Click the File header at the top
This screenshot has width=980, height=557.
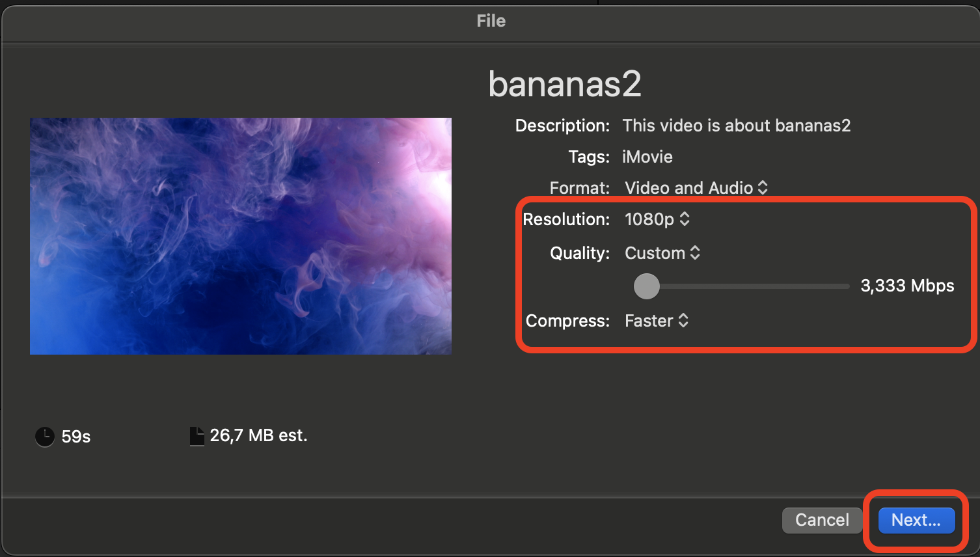(x=490, y=21)
